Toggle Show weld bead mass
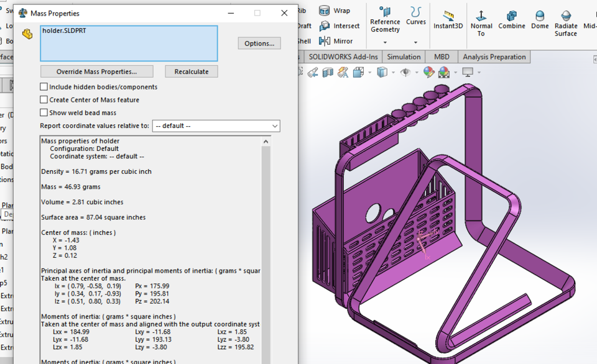597x364 pixels. [x=44, y=112]
